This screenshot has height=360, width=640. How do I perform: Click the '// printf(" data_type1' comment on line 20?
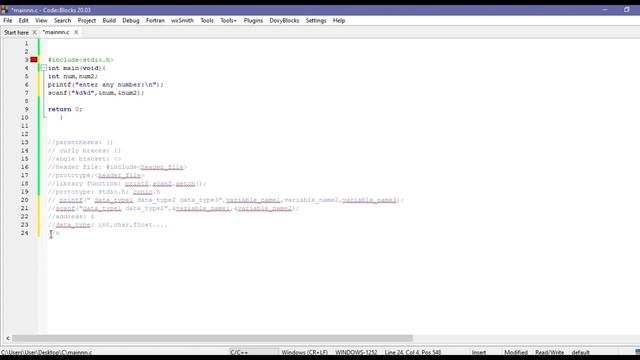(226, 200)
